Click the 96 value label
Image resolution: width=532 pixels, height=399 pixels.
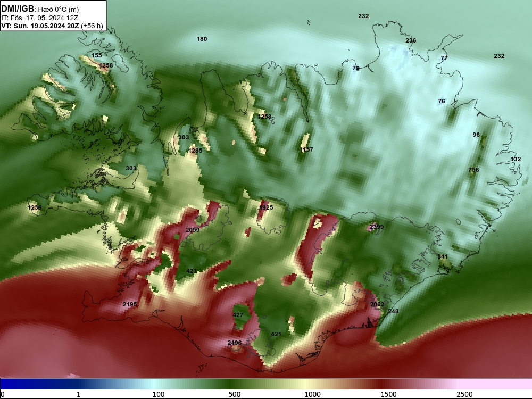pos(476,135)
